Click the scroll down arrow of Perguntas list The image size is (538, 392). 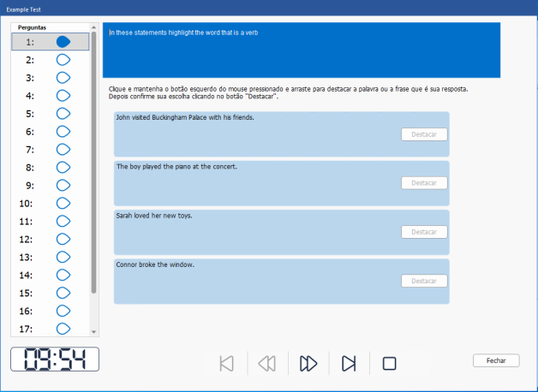tap(93, 332)
